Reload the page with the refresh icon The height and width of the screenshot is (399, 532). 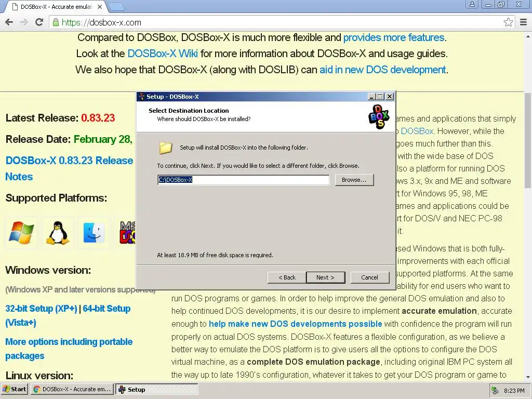coord(39,22)
